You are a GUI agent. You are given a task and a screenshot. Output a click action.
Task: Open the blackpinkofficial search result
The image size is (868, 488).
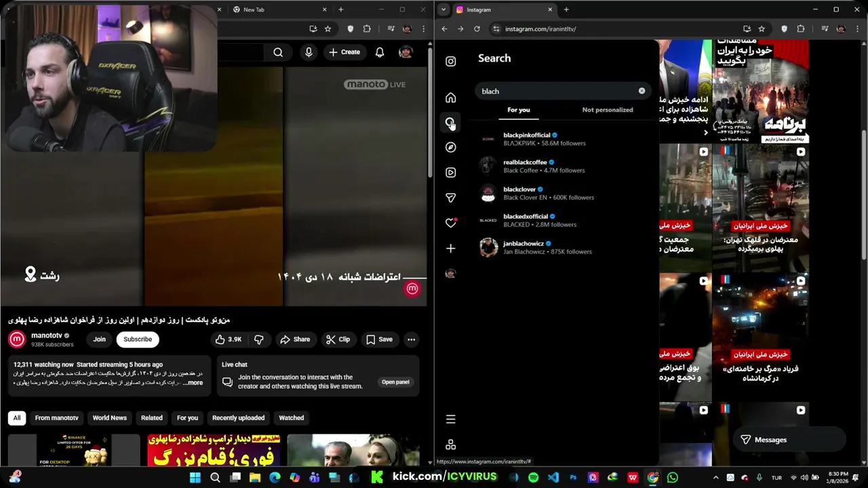(x=564, y=139)
